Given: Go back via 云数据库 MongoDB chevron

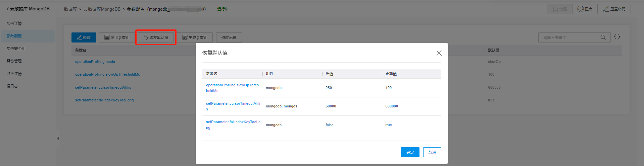Looking at the screenshot, I should click(8, 9).
